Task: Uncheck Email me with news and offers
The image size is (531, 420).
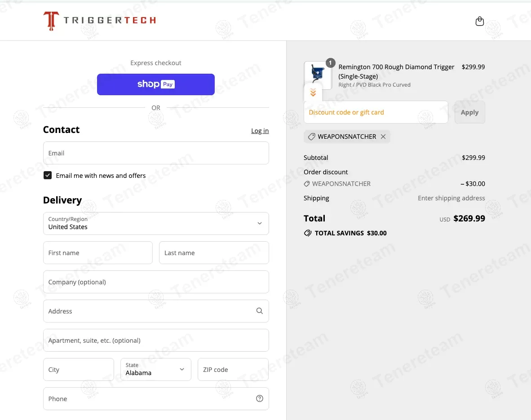Action: click(x=48, y=175)
